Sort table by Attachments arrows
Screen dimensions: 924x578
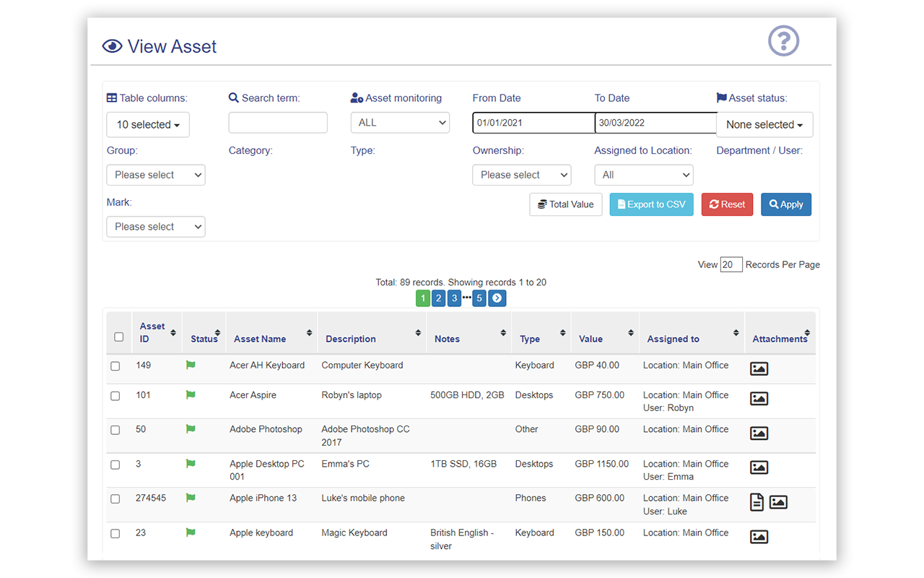(807, 333)
